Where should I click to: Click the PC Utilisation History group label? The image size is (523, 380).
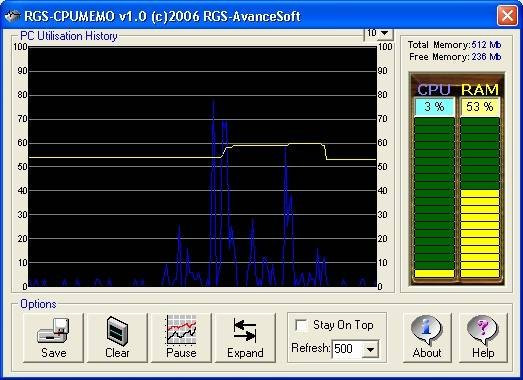(69, 36)
